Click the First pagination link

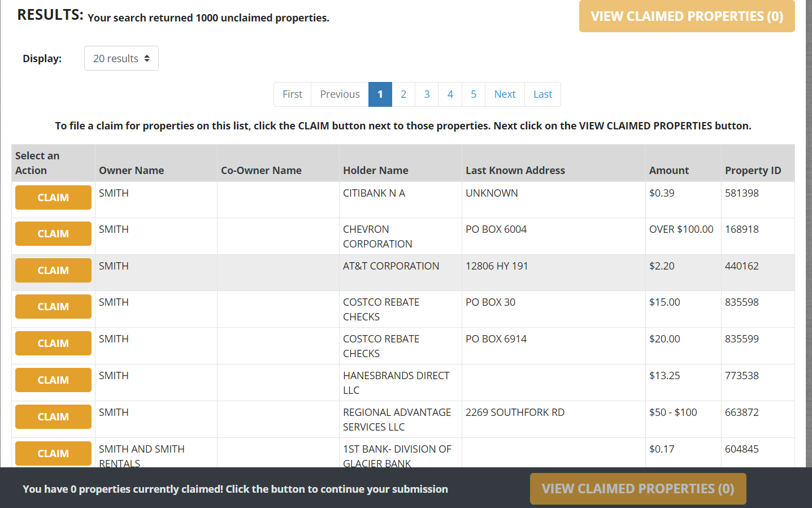click(x=292, y=94)
